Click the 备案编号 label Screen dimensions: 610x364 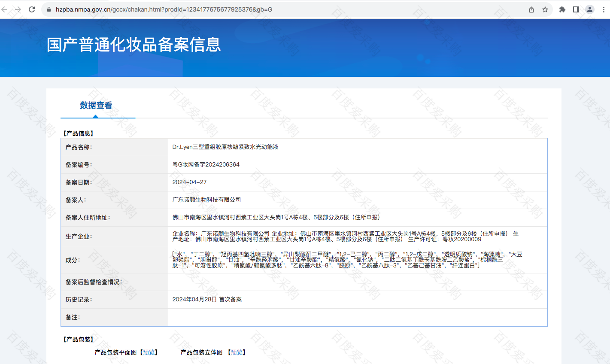click(x=79, y=165)
